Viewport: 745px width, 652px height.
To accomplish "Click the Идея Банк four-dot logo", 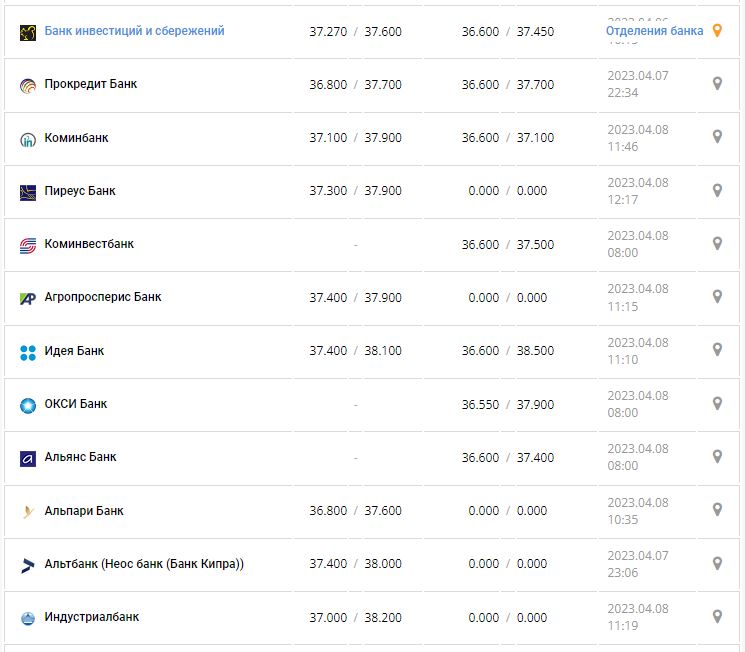I will coord(28,351).
